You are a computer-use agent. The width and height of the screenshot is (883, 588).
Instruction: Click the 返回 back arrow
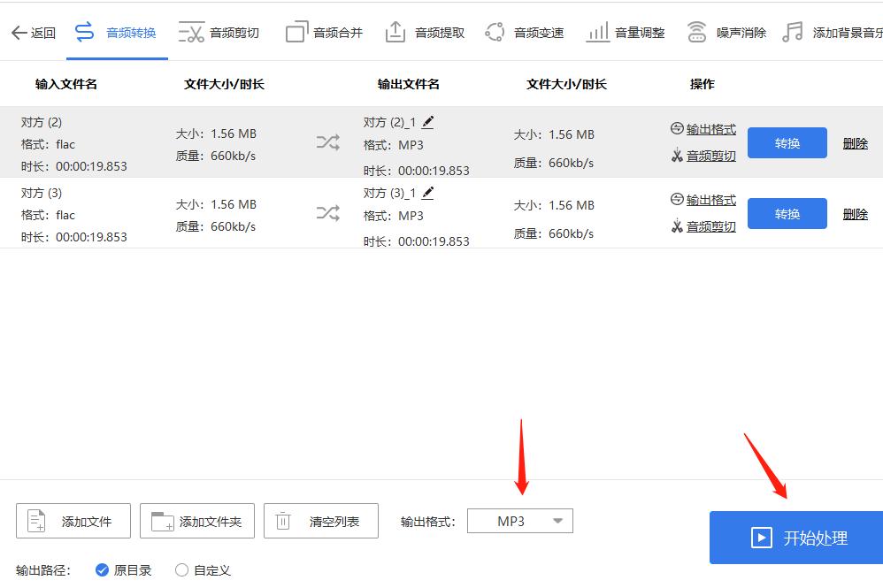tap(33, 30)
